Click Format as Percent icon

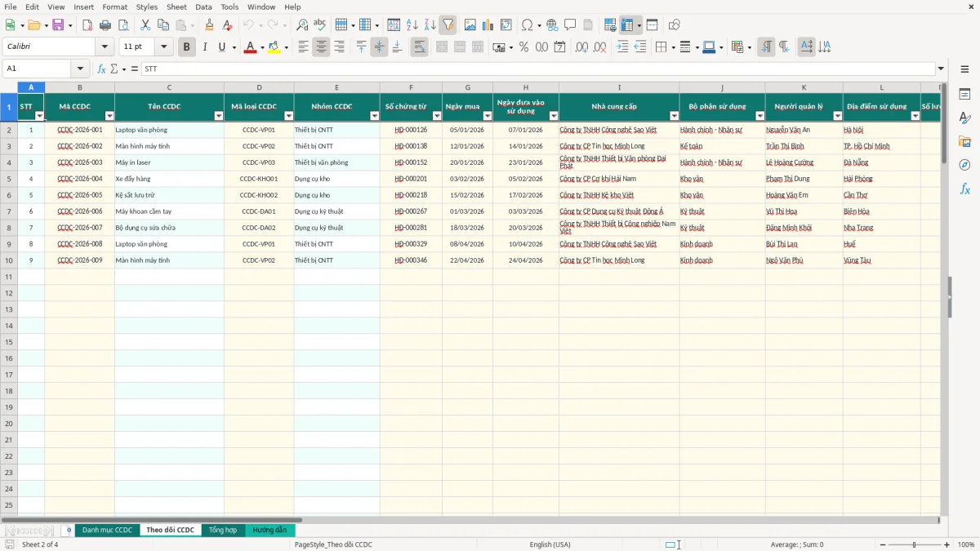(523, 47)
